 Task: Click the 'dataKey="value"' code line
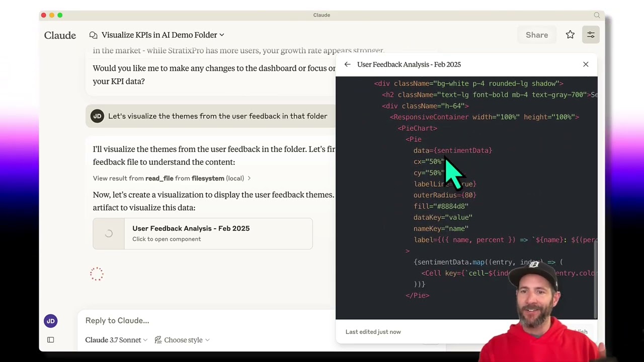click(443, 217)
